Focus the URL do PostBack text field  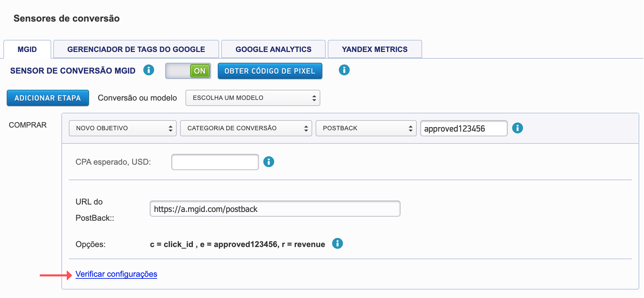[x=275, y=209]
